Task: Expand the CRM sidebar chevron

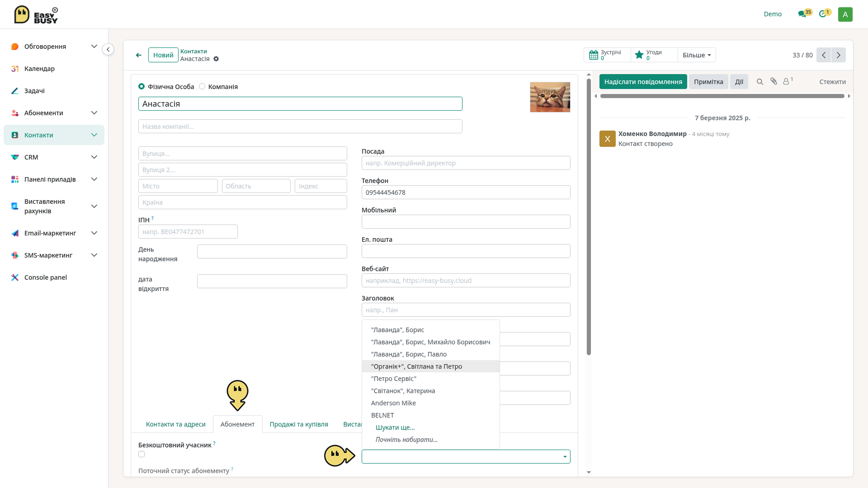Action: [94, 157]
